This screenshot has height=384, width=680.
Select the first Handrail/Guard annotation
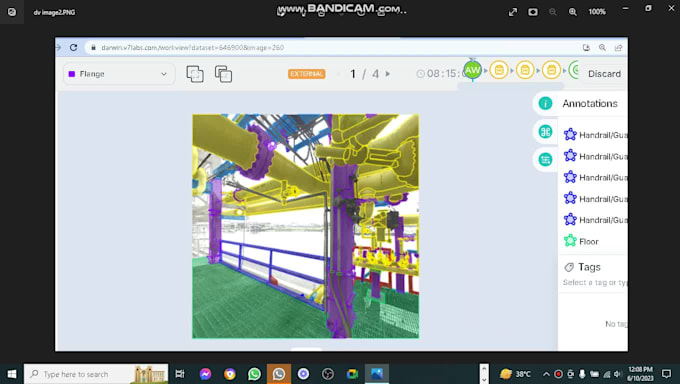(x=595, y=135)
